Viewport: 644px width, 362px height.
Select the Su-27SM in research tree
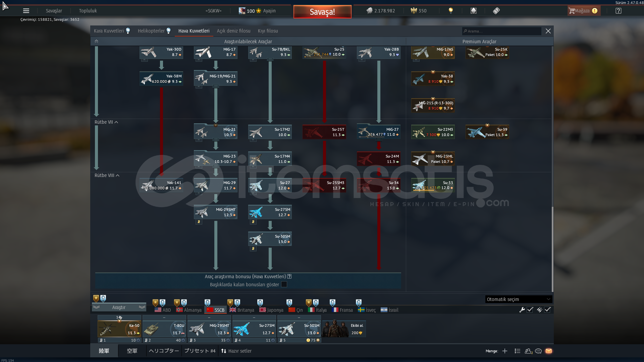point(270,212)
